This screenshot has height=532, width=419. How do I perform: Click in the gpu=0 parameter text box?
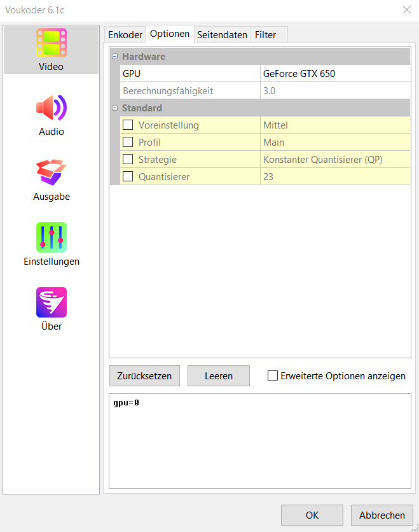click(259, 440)
